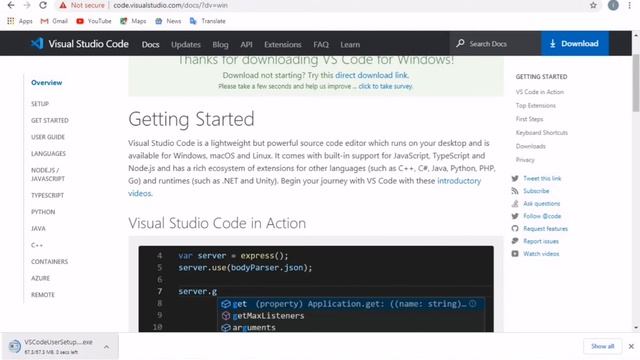Screen dimensions: 640x360
Task: Open CONTAINERS section in sidebar
Action: point(49,262)
